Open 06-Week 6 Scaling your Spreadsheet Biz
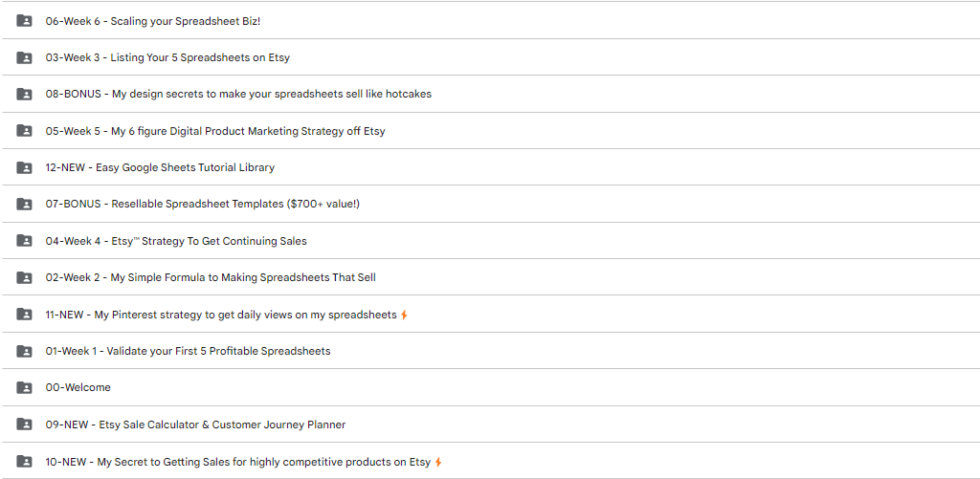The image size is (980, 479). pyautogui.click(x=153, y=21)
